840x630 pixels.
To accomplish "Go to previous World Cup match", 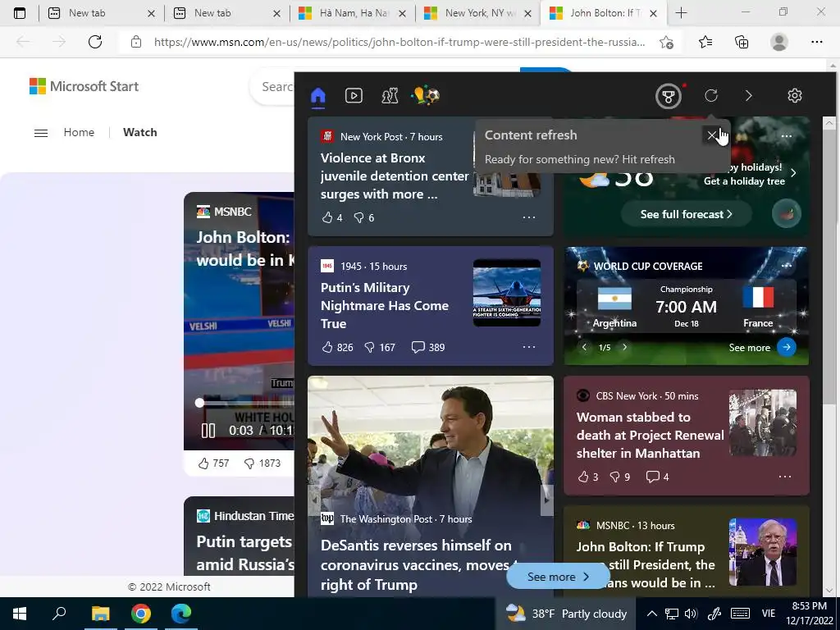I will point(584,347).
